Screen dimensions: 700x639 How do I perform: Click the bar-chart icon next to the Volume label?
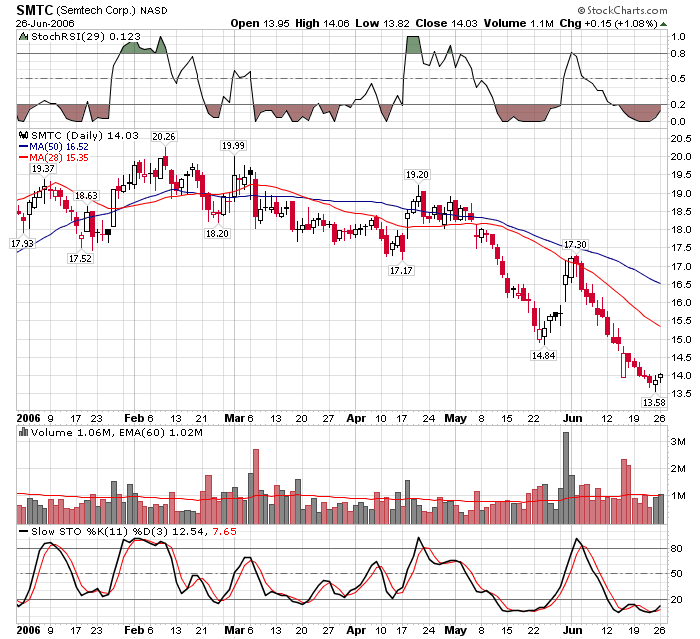23,432
